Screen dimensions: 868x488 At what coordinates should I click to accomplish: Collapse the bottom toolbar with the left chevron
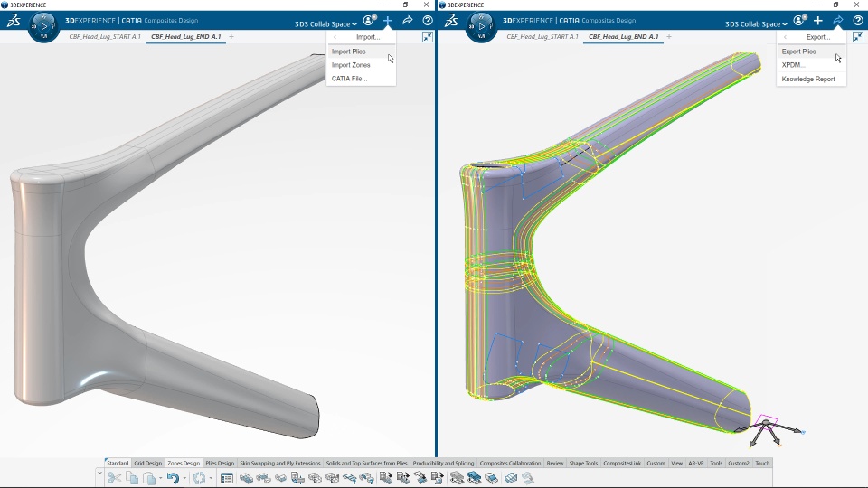pos(99,473)
